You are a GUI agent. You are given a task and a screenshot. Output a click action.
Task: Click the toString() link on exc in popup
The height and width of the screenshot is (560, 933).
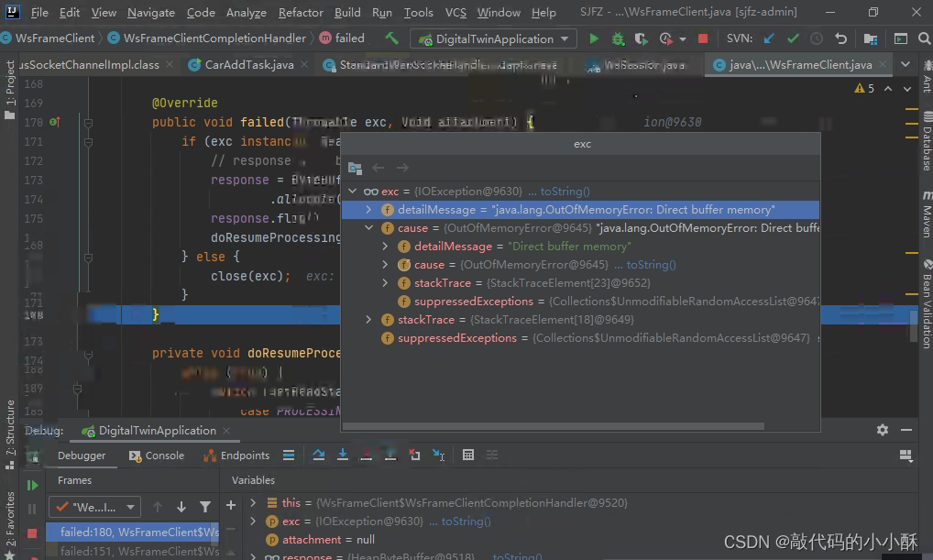(565, 191)
